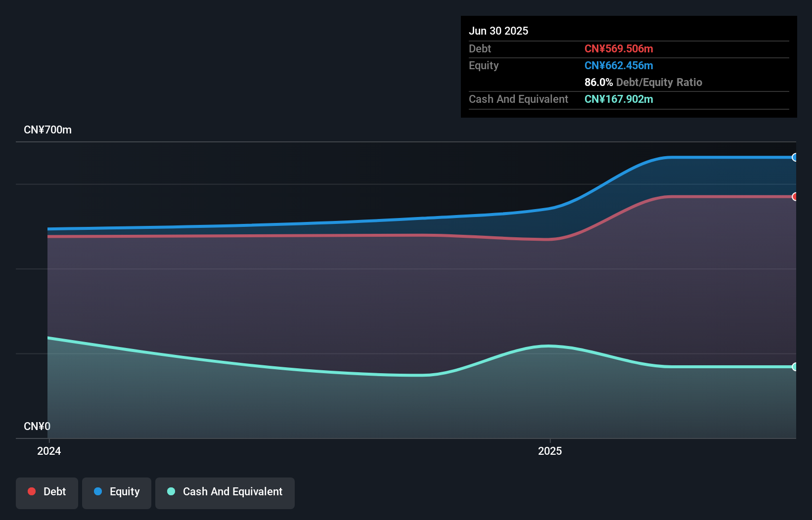
Task: Click the blue Equity legend dot
Action: tap(98, 491)
